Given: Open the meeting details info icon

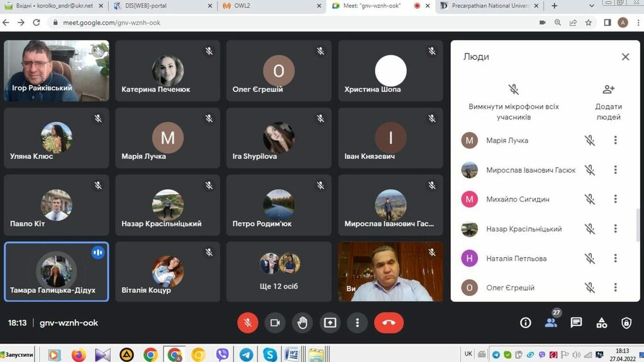Looking at the screenshot, I should (x=526, y=322).
